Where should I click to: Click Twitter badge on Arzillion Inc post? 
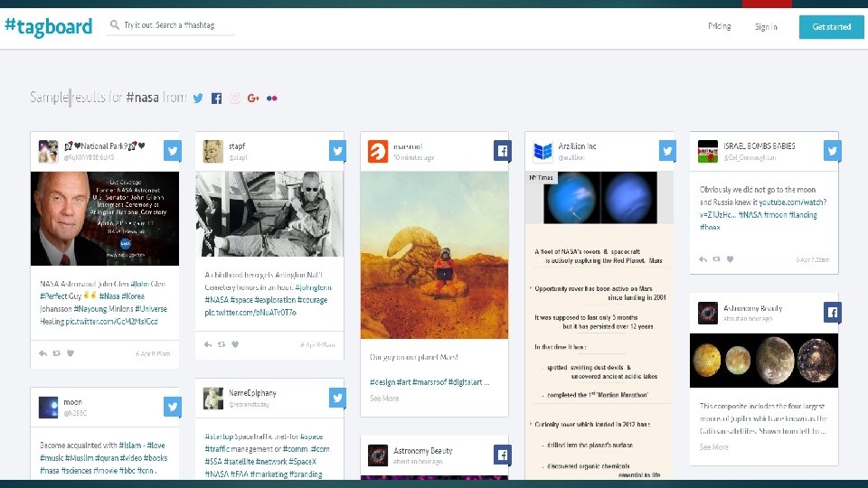667,151
